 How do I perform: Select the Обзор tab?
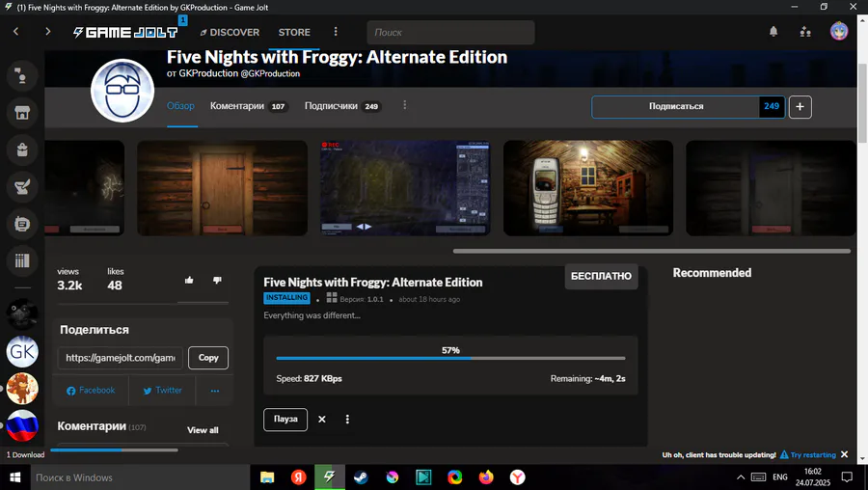pos(180,106)
